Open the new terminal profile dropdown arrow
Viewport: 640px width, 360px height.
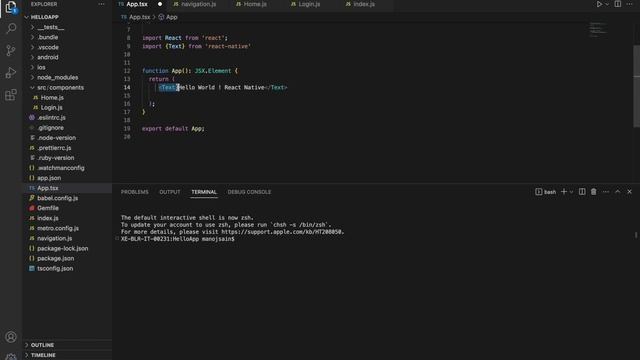[x=571, y=192]
